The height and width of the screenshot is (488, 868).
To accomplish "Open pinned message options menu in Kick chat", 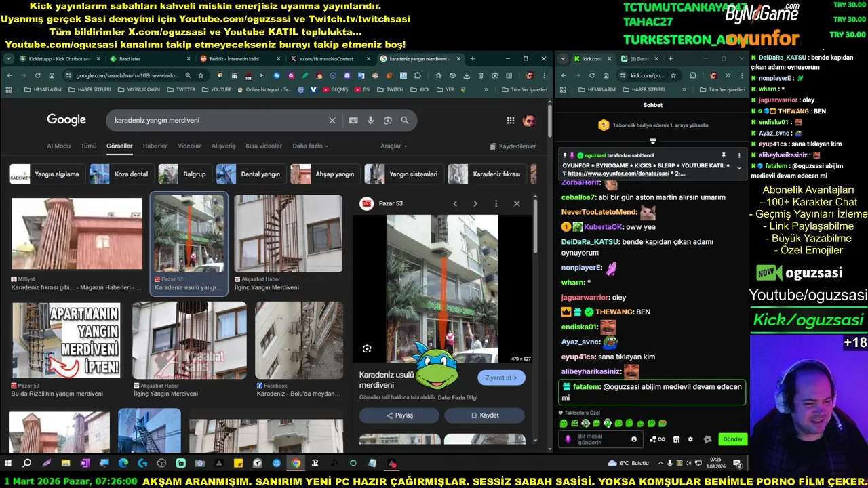I will (739, 155).
